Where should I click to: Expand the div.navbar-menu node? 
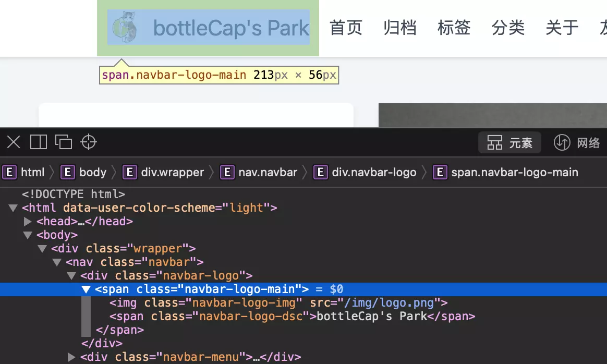click(x=71, y=357)
